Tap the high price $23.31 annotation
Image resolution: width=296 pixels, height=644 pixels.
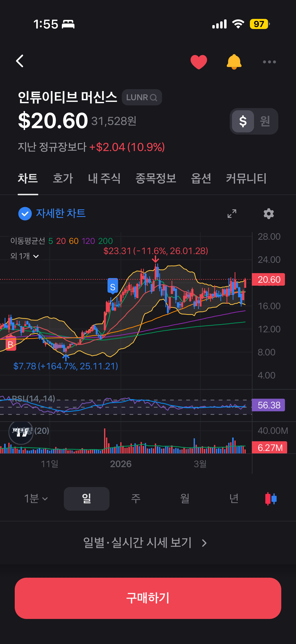156,251
